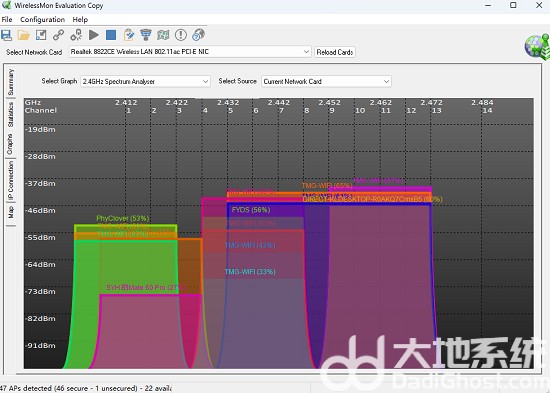Open the globe help icon
This screenshot has width=550, height=393.
[198, 35]
